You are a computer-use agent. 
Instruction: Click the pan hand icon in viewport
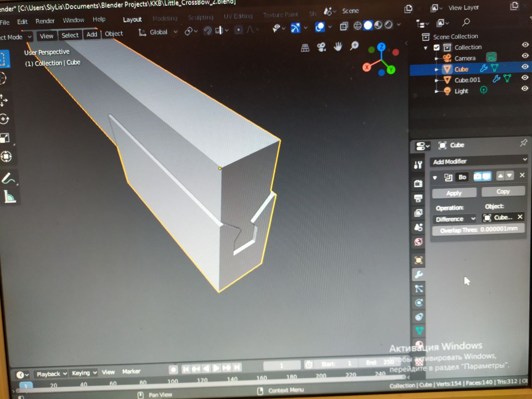click(x=338, y=46)
